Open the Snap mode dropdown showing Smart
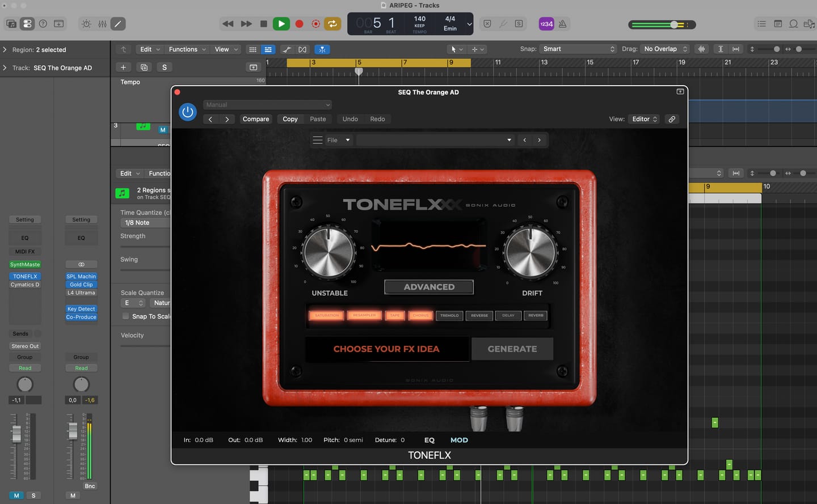The width and height of the screenshot is (817, 504). click(x=578, y=49)
